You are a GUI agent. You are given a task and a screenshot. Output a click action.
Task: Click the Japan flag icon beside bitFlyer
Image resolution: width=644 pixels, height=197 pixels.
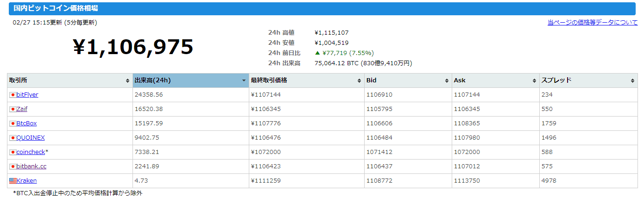click(13, 95)
